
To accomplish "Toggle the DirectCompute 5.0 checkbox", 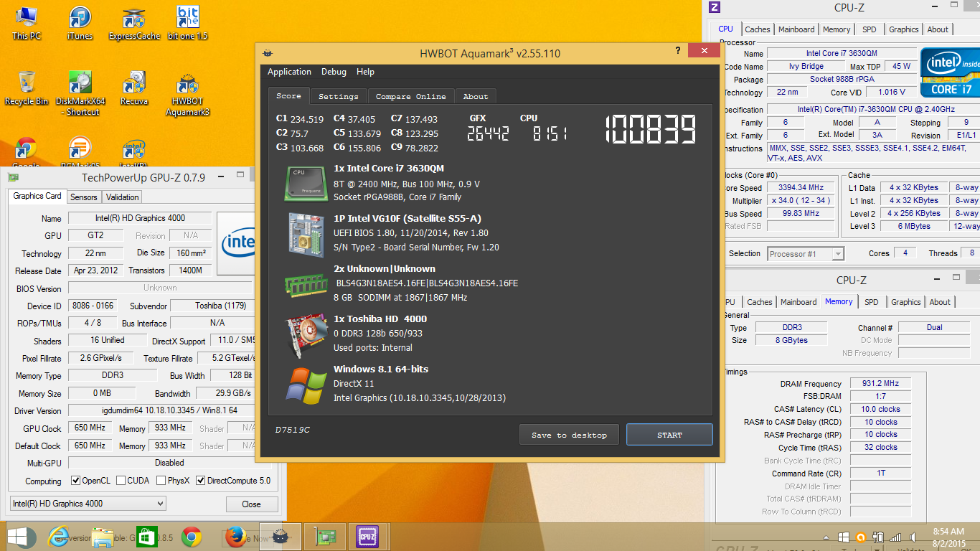I will click(x=201, y=481).
